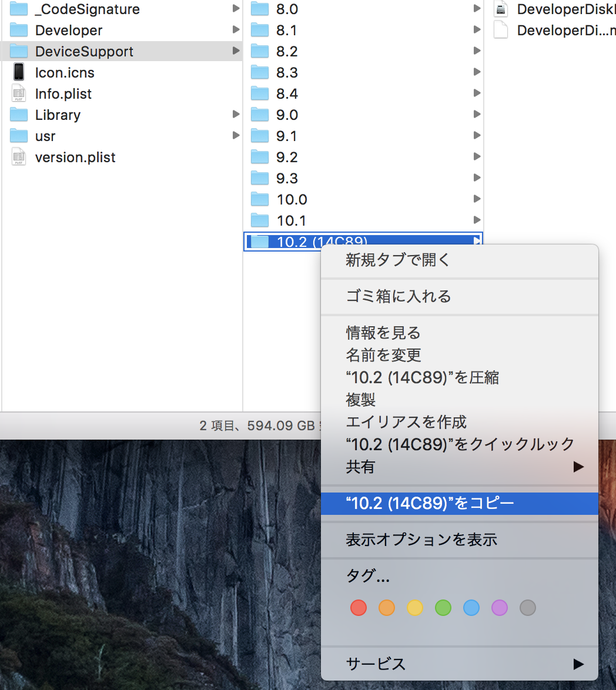Expand the 8.4 folder chevron
Viewport: 616px width, 690px height.
pyautogui.click(x=477, y=93)
